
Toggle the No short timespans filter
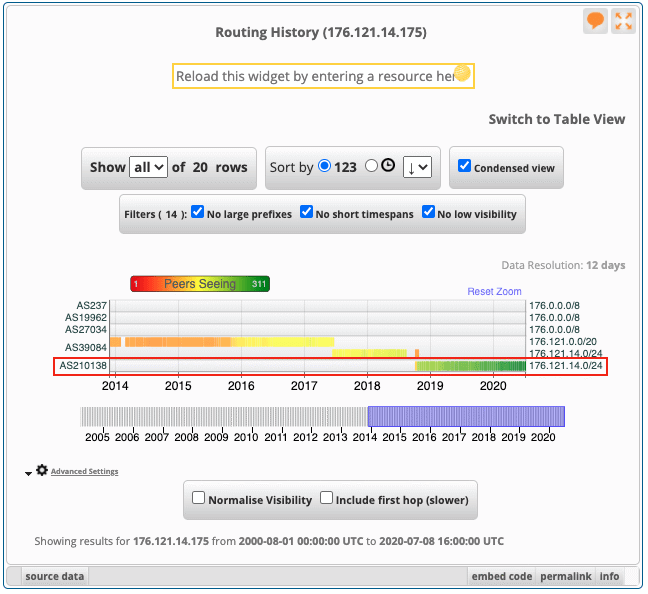point(306,212)
